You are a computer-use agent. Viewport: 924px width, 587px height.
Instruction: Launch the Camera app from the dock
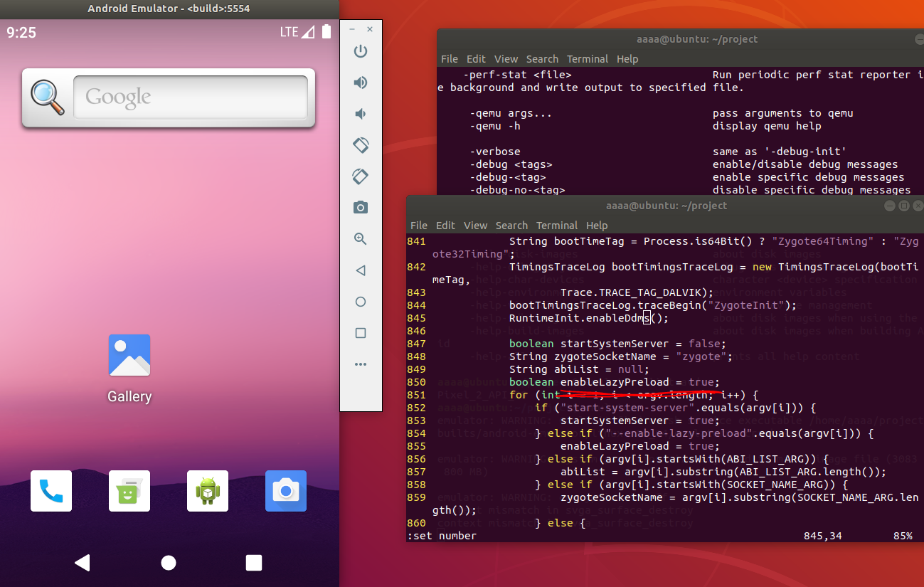click(x=286, y=491)
